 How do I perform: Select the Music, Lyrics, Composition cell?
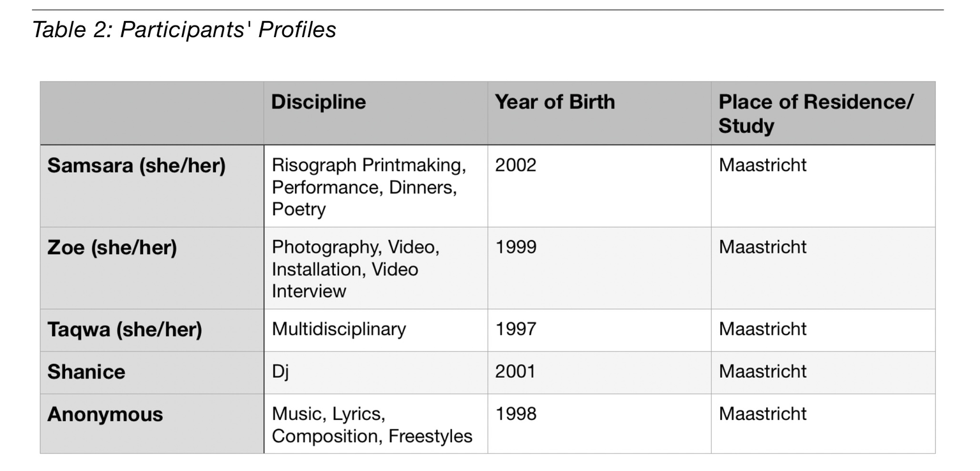(372, 425)
